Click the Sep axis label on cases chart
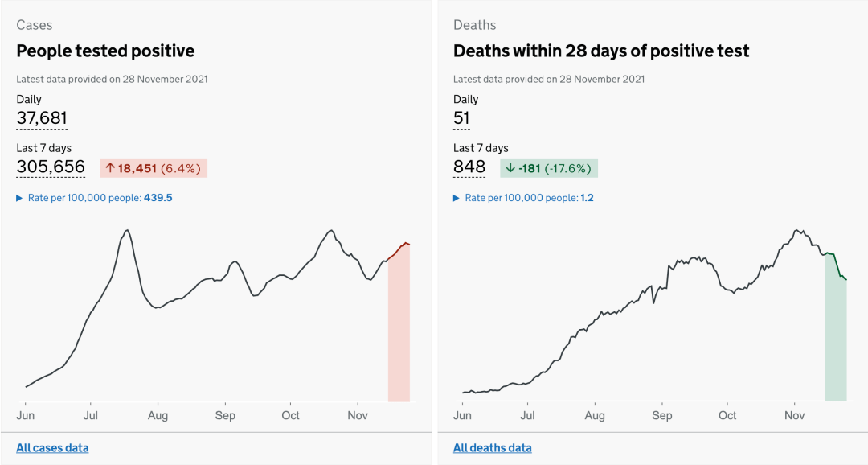The width and height of the screenshot is (868, 465). [x=225, y=415]
